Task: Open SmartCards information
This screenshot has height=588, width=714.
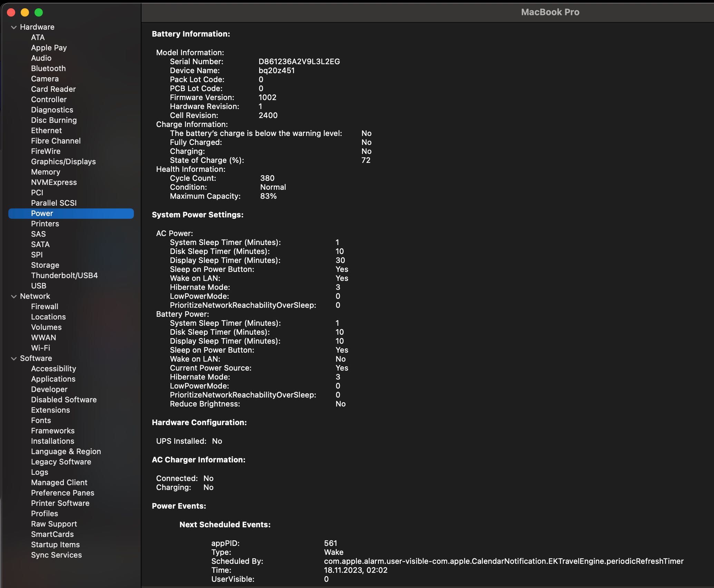Action: (52, 534)
